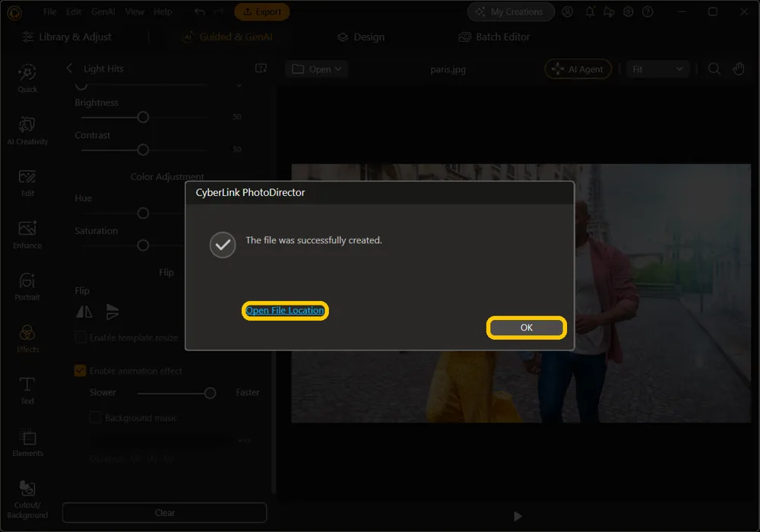Toggle Enable template resize checkbox
The image size is (760, 532).
click(81, 337)
